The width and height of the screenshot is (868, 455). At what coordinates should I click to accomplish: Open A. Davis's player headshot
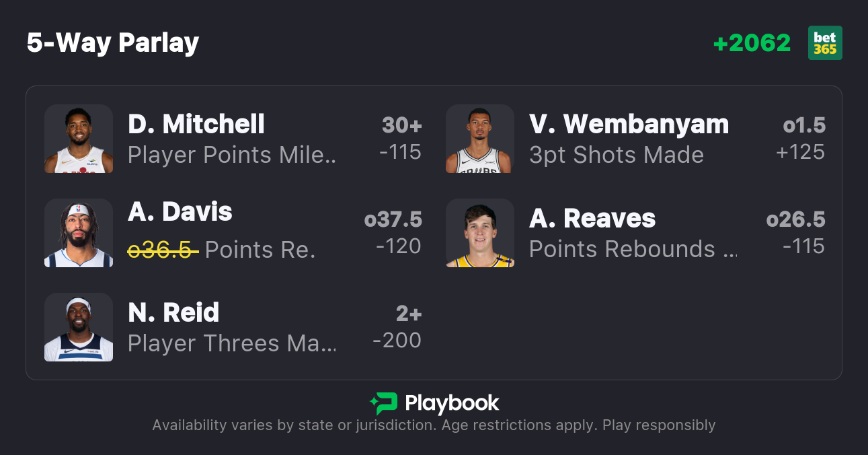pyautogui.click(x=79, y=233)
